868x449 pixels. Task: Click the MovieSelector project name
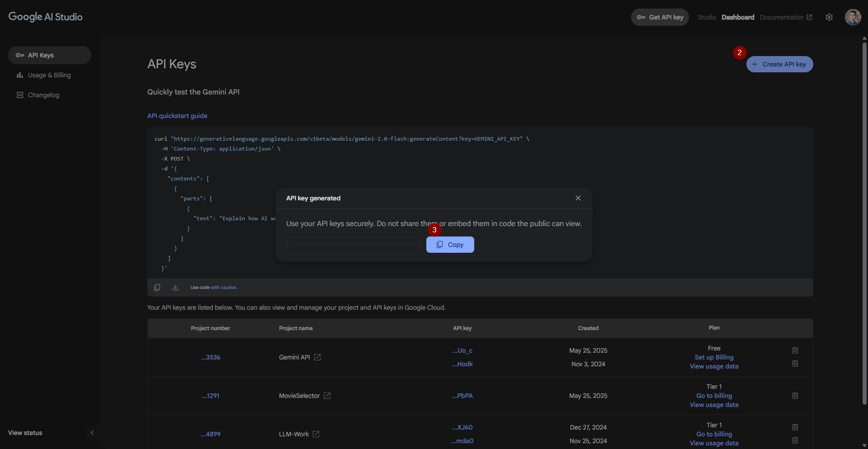click(299, 396)
